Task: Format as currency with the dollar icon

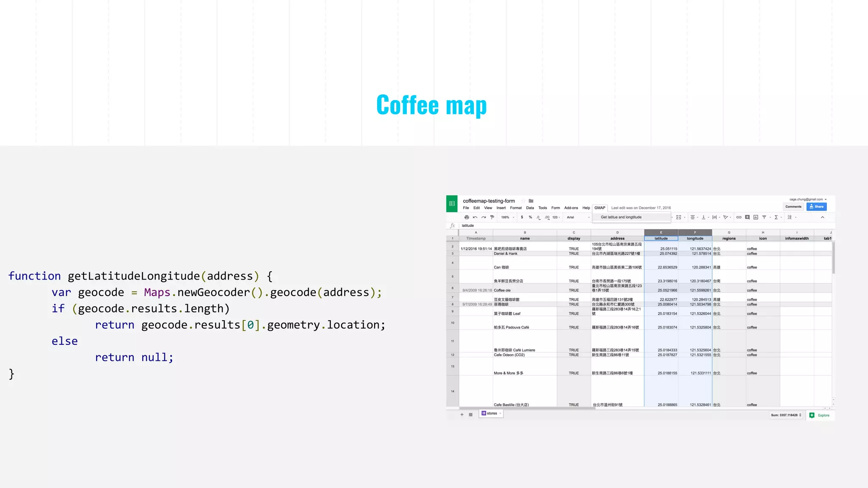Action: click(522, 217)
